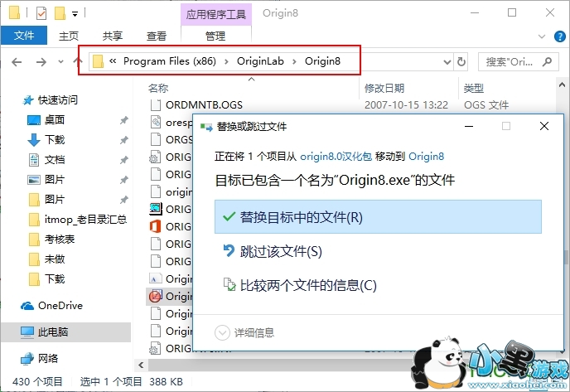Click the compare files icon
Screen dimensions: 570x392
tap(229, 284)
